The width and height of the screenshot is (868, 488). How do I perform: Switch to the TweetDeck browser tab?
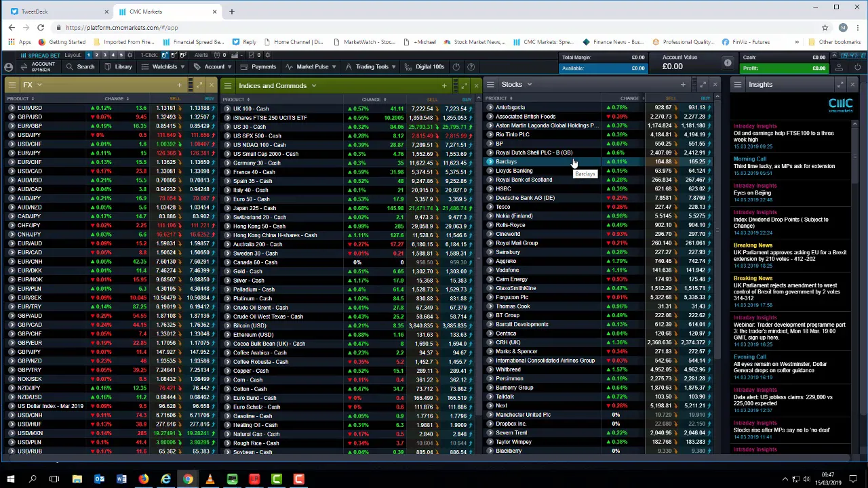click(58, 12)
